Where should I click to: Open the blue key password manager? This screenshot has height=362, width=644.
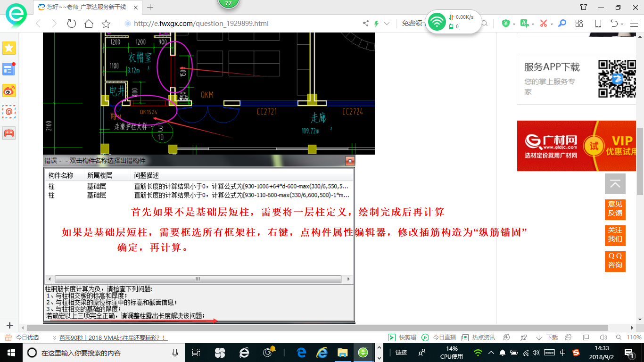click(x=562, y=24)
